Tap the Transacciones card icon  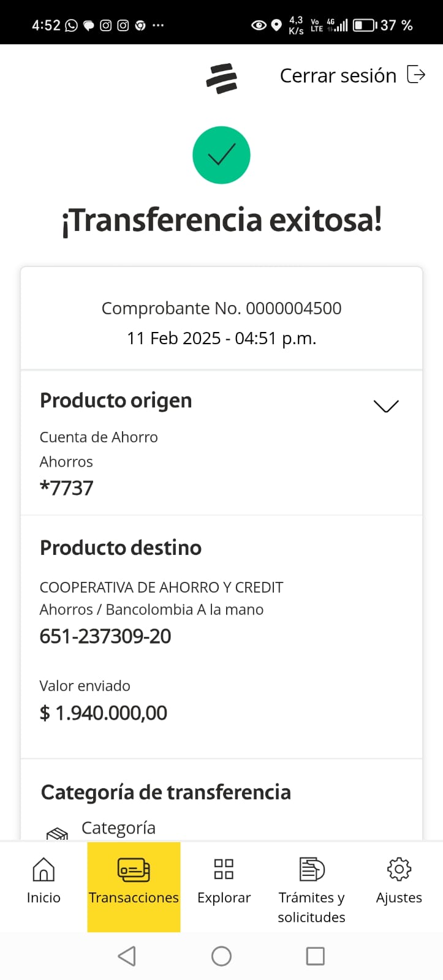point(134,870)
